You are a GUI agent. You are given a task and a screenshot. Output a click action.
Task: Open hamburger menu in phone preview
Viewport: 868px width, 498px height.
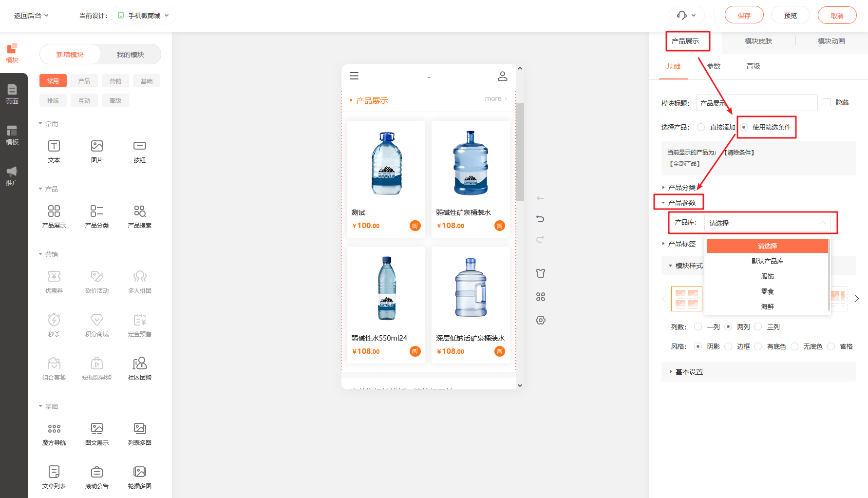pos(354,76)
